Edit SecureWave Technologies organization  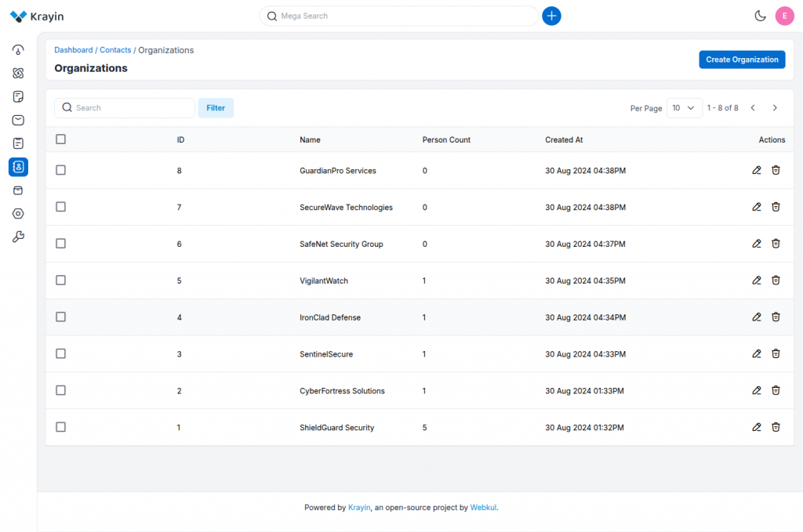757,207
